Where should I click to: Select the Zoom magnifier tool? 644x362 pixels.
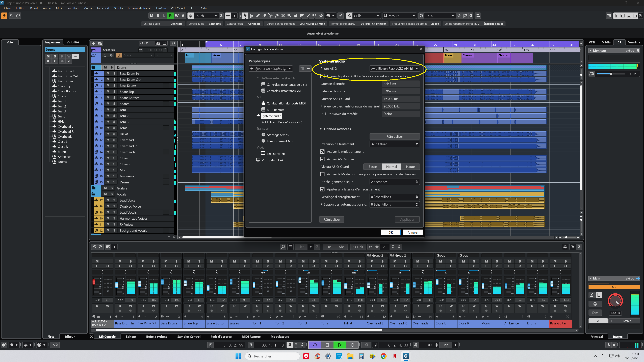click(x=289, y=16)
